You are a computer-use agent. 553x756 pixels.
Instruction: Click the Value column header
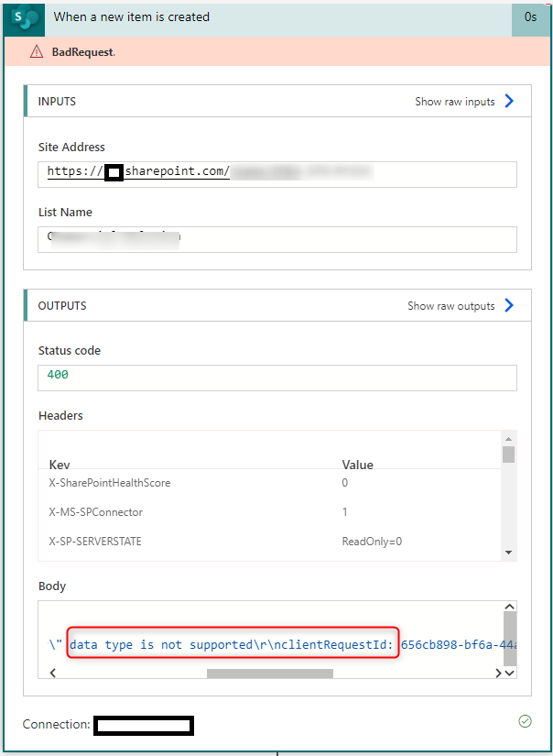point(357,465)
